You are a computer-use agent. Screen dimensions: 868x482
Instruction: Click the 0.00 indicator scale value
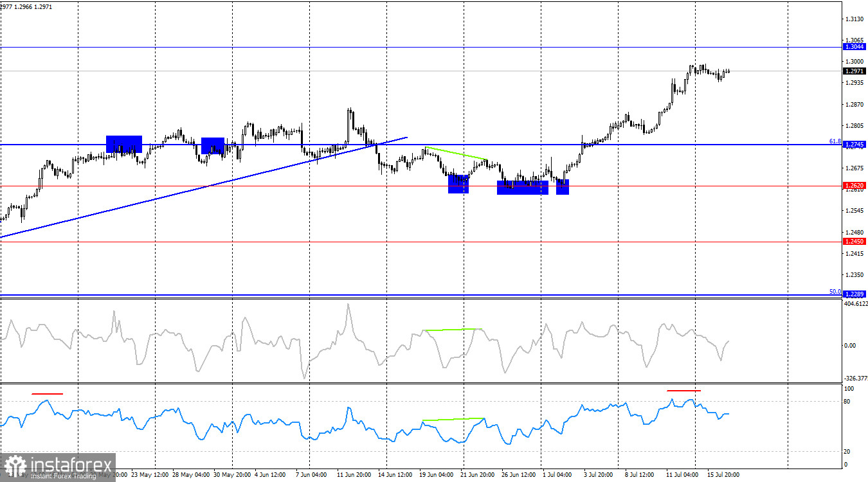point(850,345)
